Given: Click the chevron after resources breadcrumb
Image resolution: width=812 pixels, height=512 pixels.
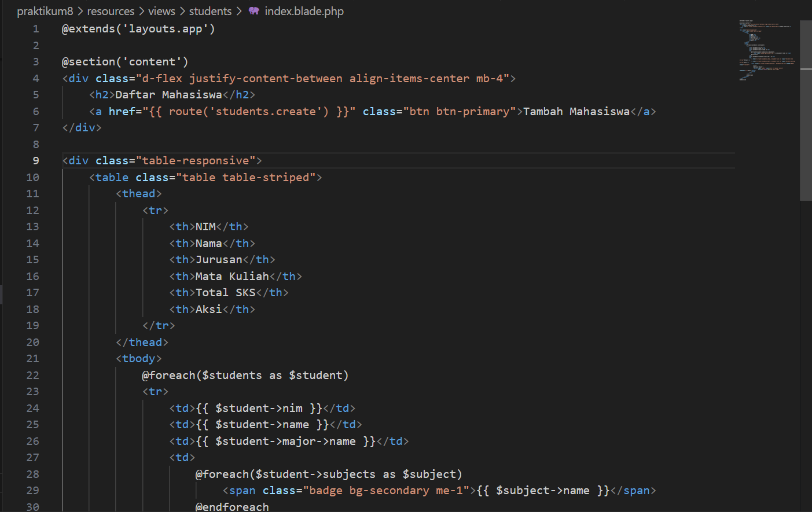Looking at the screenshot, I should [x=142, y=11].
